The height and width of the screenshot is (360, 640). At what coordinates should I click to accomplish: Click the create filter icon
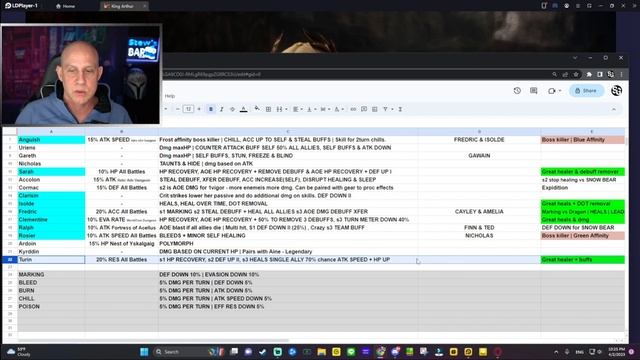click(x=385, y=109)
